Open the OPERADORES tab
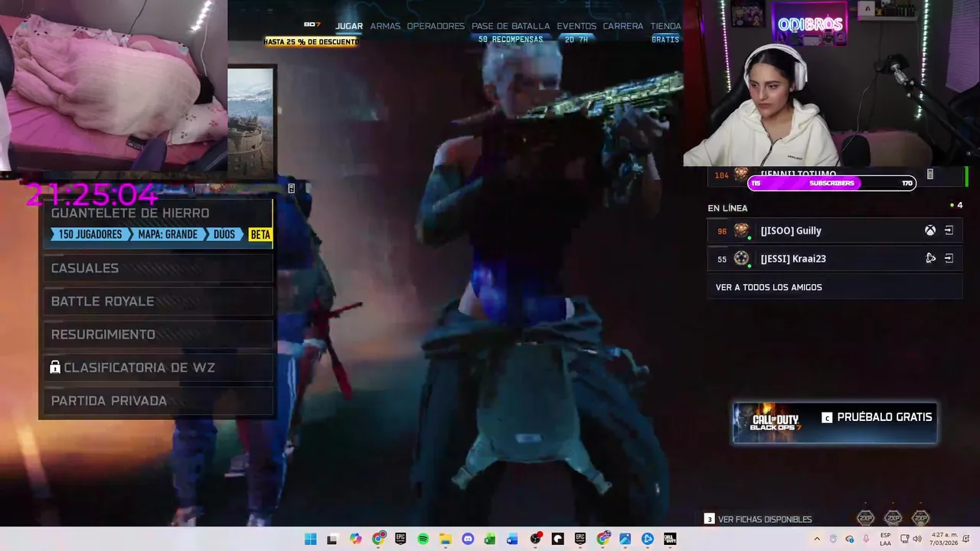 click(436, 26)
